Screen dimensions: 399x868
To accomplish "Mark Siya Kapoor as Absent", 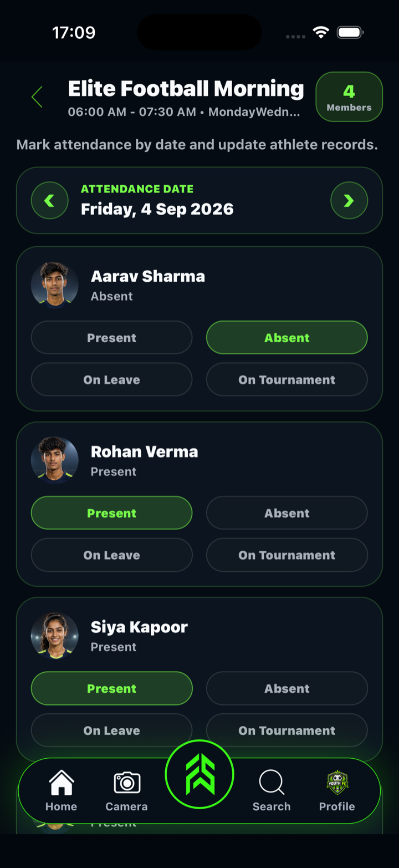I will pos(287,688).
